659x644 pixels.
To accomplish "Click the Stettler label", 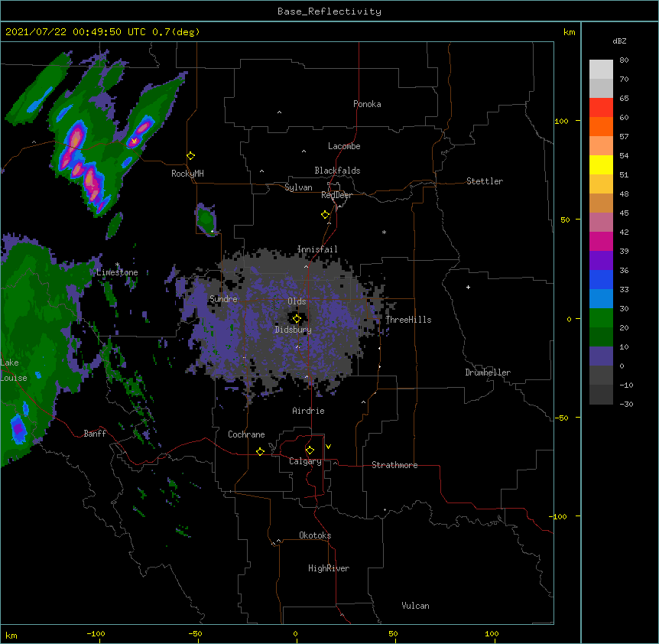I will pos(485,181).
